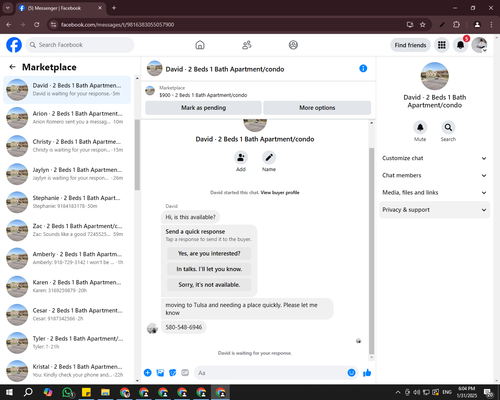500x400 pixels.
Task: Send a thumbs-up like
Action: coord(367,373)
